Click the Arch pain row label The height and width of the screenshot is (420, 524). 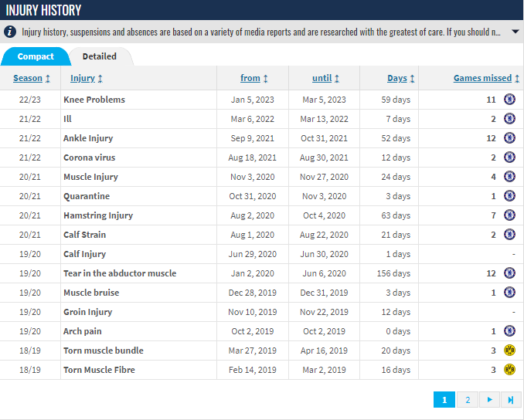(x=83, y=331)
